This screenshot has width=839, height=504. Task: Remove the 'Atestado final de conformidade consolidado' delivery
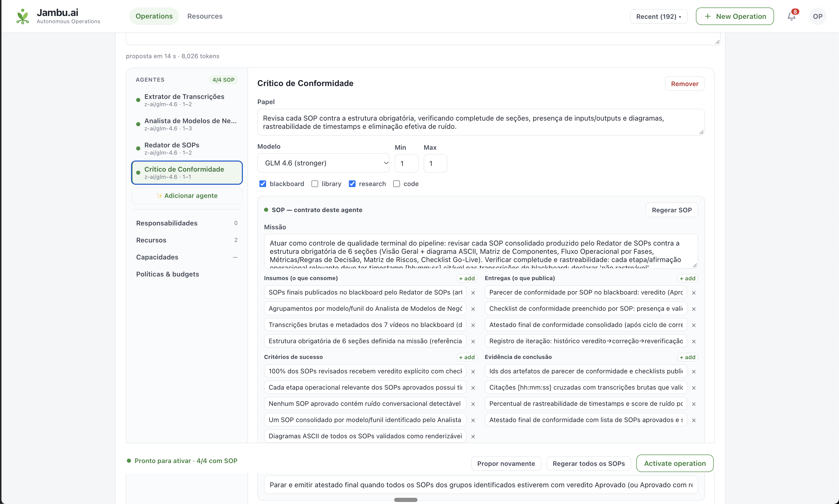(694, 325)
